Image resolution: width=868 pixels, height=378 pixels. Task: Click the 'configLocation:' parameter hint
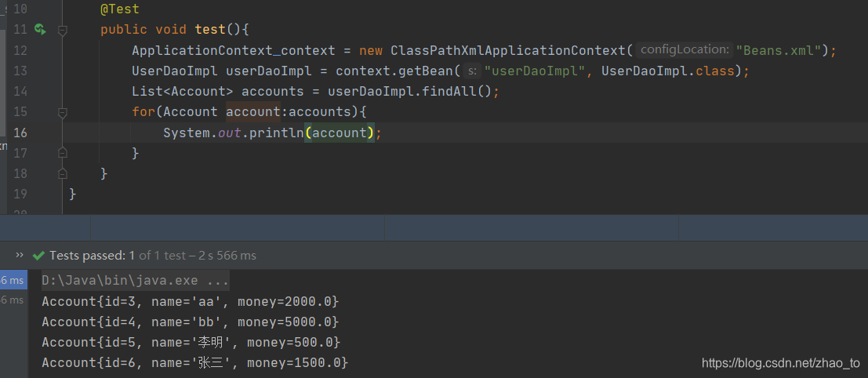[685, 50]
